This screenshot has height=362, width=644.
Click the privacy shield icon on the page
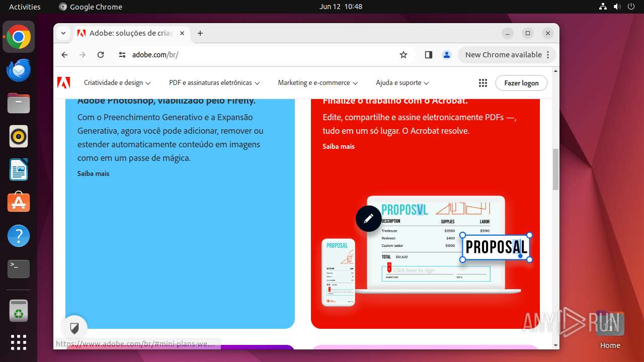pyautogui.click(x=74, y=328)
